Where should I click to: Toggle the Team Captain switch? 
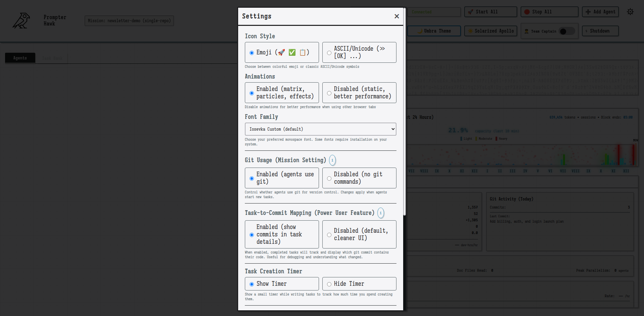[567, 31]
